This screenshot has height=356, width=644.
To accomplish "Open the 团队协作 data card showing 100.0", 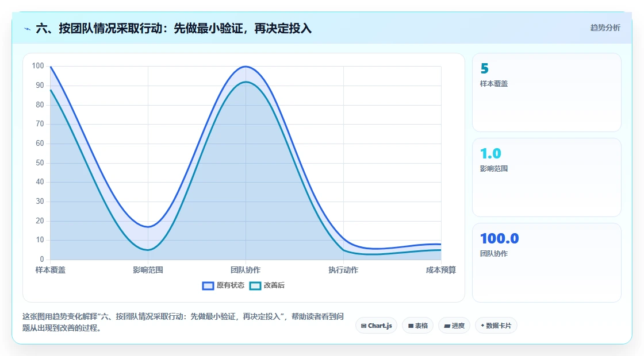I will [547, 262].
